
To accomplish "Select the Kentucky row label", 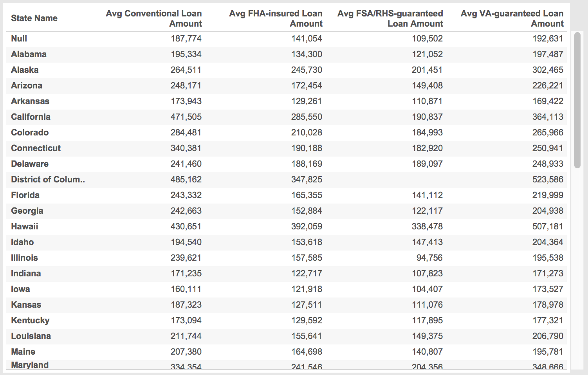I will click(30, 320).
